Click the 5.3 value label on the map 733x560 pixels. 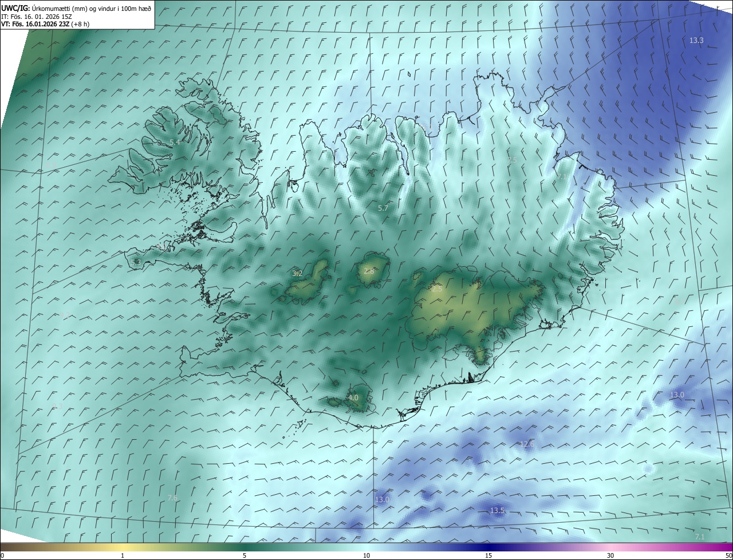pos(136,262)
